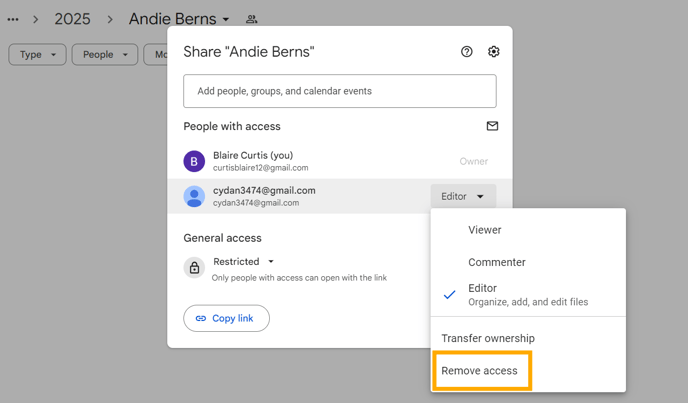Click the lock icon under General access
The image size is (688, 403).
194,267
